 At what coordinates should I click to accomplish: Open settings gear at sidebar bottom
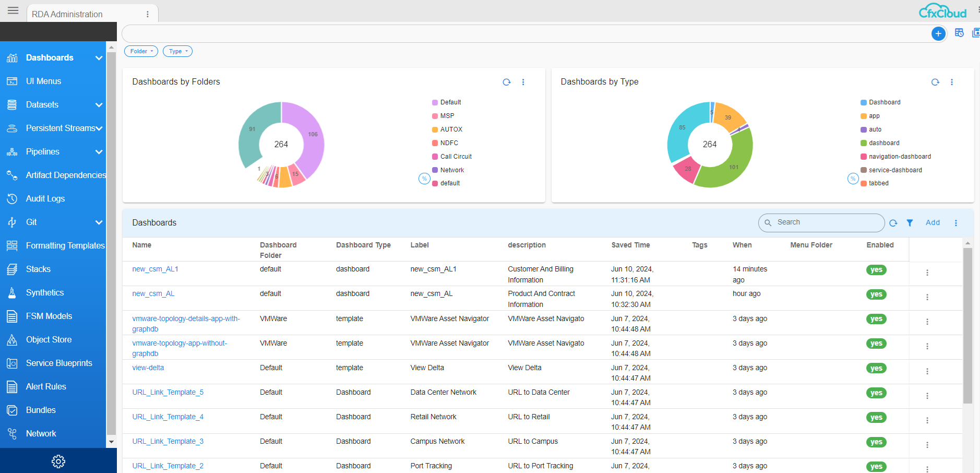click(58, 461)
